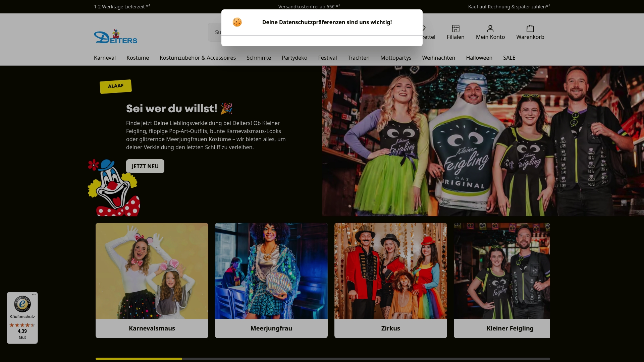
Task: Click the Deiters clown mascot graphic
Action: (114, 188)
